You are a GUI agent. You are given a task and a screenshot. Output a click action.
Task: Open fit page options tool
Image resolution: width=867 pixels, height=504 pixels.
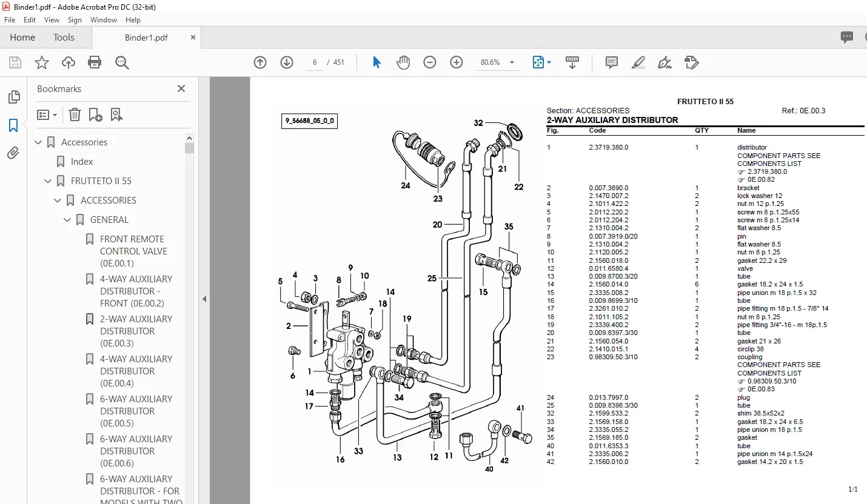tap(541, 62)
